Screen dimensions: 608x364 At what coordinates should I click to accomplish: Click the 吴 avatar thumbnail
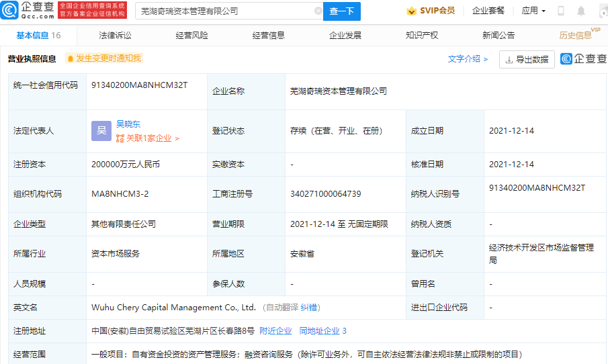pyautogui.click(x=101, y=131)
